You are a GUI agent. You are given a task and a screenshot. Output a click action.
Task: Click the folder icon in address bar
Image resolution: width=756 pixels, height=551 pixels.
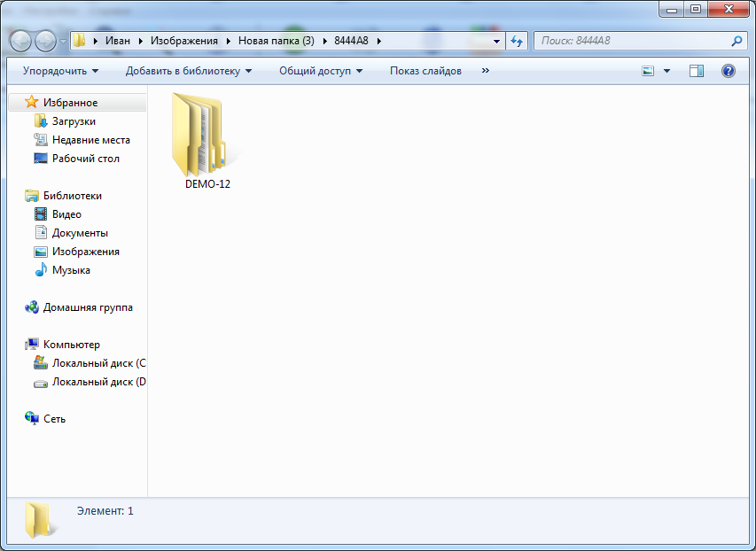80,41
